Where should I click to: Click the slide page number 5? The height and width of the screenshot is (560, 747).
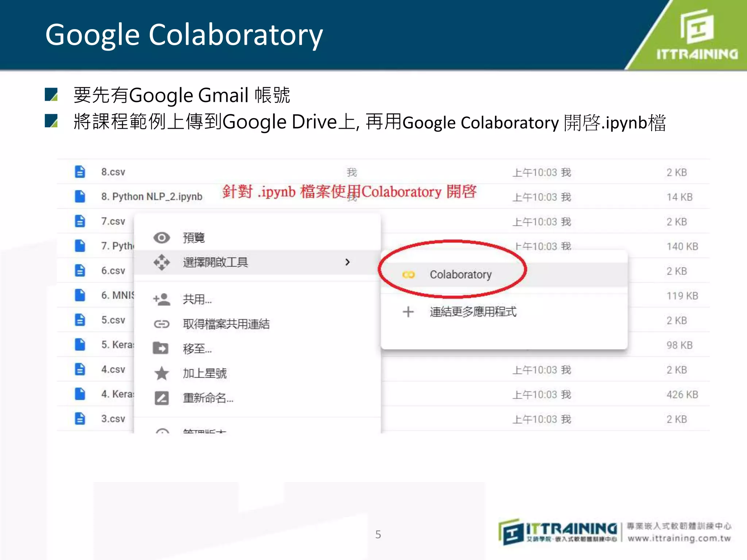coord(378,534)
